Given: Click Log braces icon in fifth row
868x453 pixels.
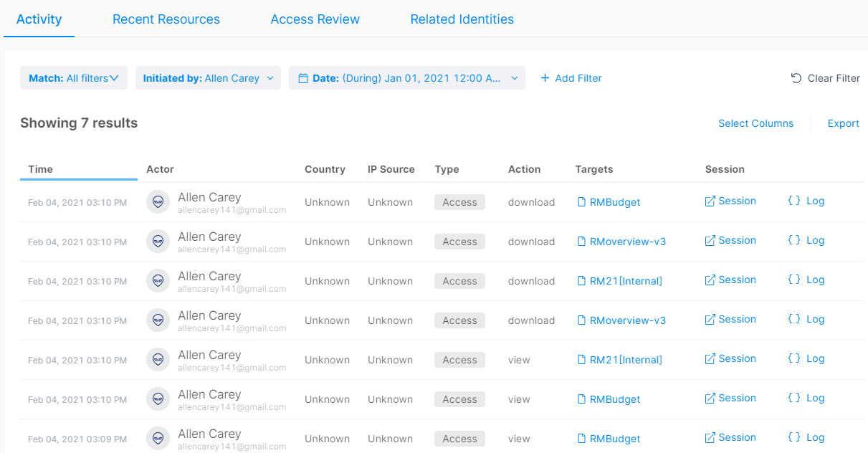Looking at the screenshot, I should point(794,359).
